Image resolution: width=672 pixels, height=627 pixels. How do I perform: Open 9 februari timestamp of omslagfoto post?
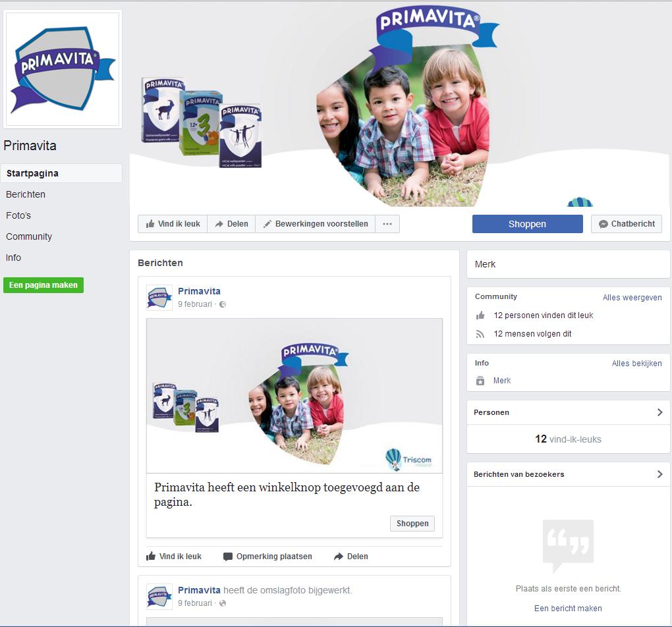tap(195, 603)
